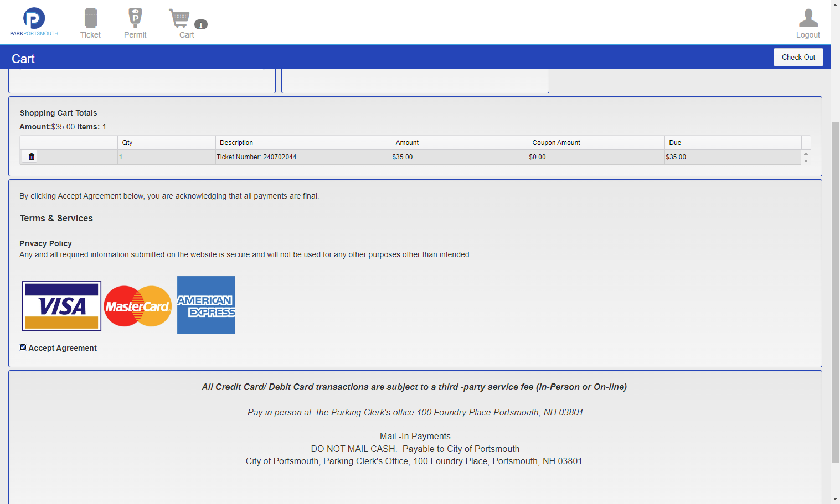This screenshot has width=840, height=504.
Task: Click the VISA card logo
Action: 61,306
